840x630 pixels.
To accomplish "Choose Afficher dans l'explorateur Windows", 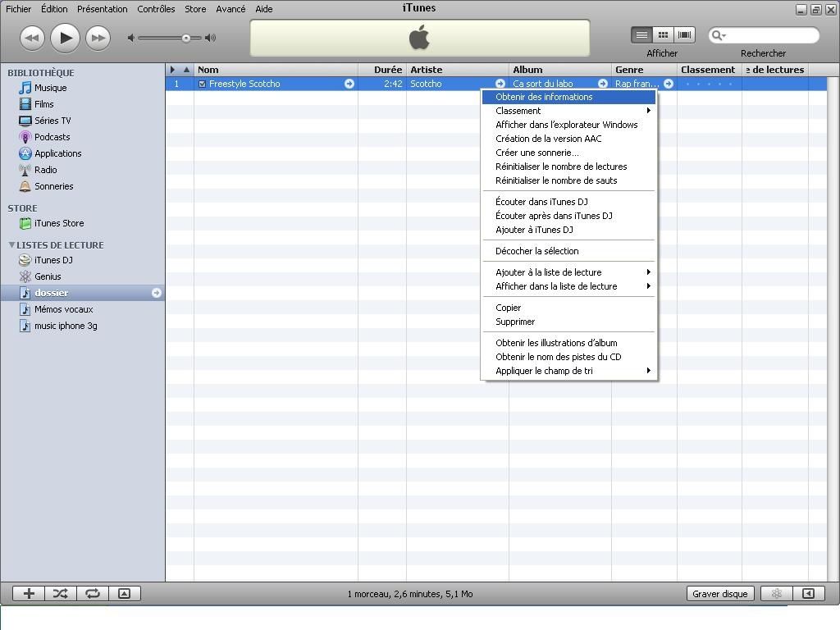I will (568, 125).
